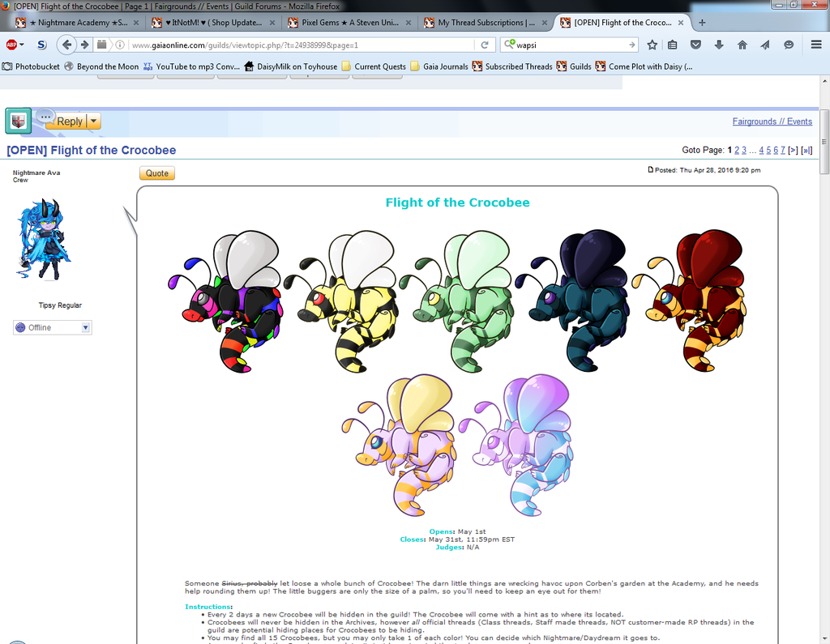This screenshot has height=644, width=830.
Task: Close the Nightmare Academy tab
Action: pos(136,23)
